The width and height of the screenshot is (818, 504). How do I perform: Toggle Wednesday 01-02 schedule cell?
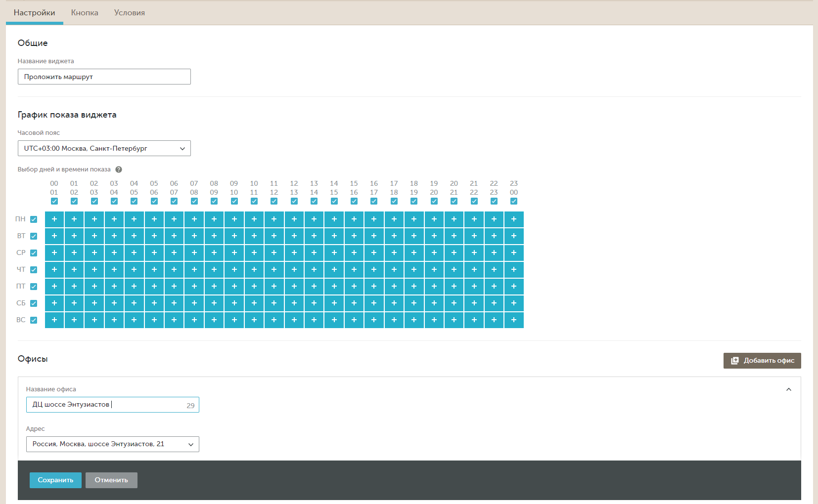point(74,253)
